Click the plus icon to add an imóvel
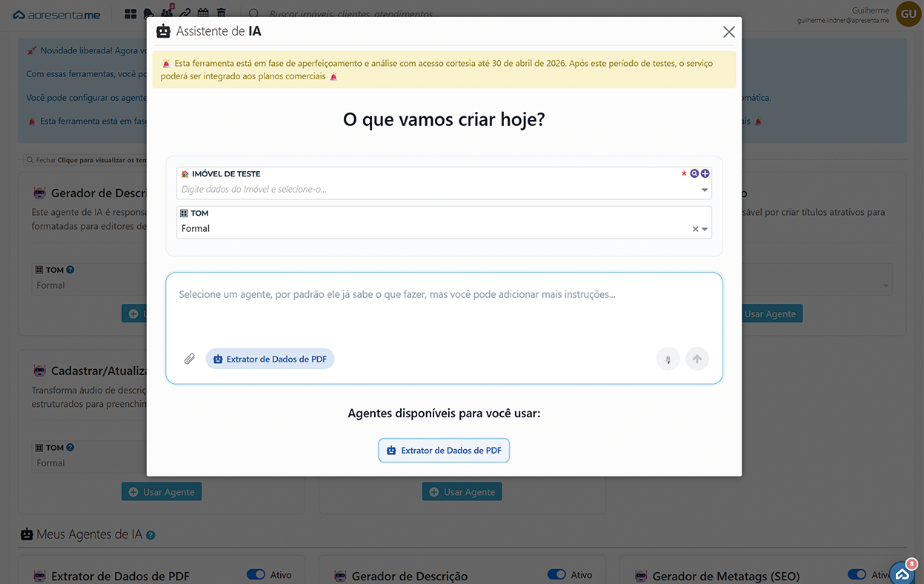This screenshot has height=584, width=924. coord(705,173)
